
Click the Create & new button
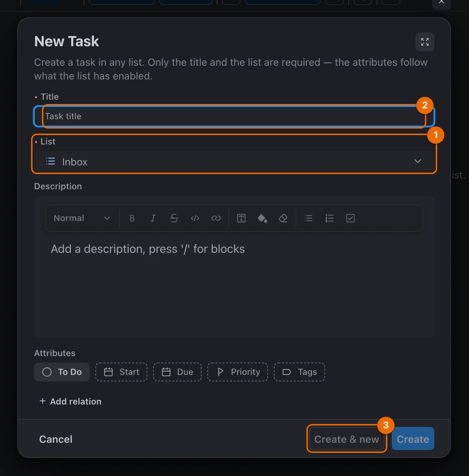pyautogui.click(x=347, y=439)
